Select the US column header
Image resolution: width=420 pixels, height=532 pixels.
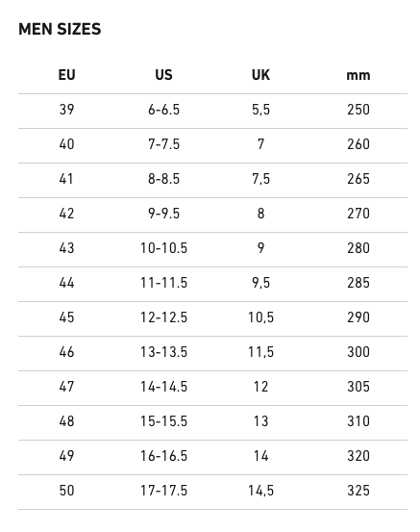click(x=163, y=75)
